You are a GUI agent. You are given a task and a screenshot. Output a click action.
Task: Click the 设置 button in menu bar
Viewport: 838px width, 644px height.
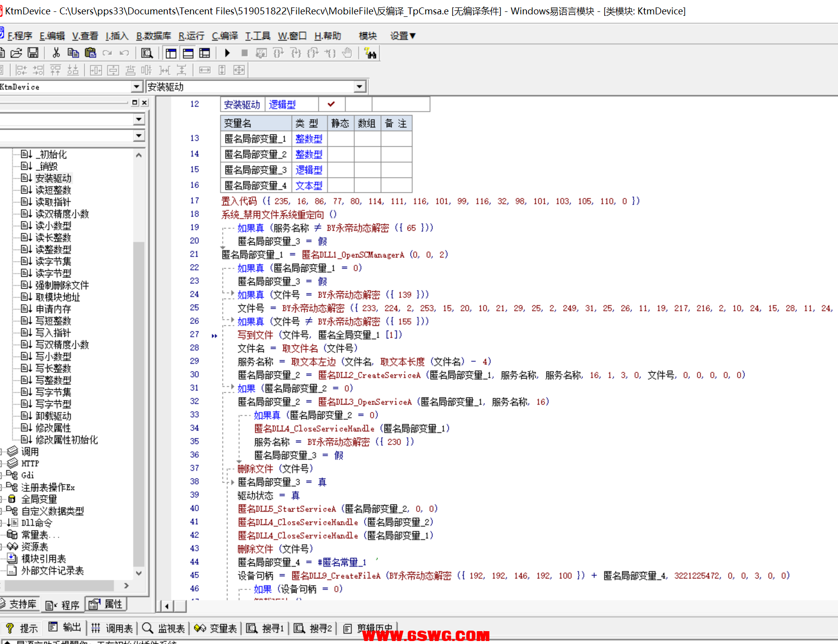[403, 36]
